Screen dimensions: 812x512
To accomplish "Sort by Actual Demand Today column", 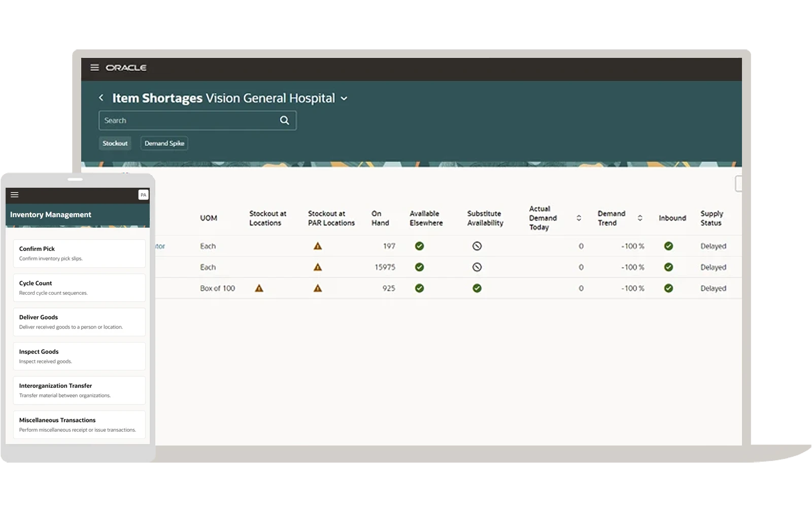I will click(x=579, y=218).
